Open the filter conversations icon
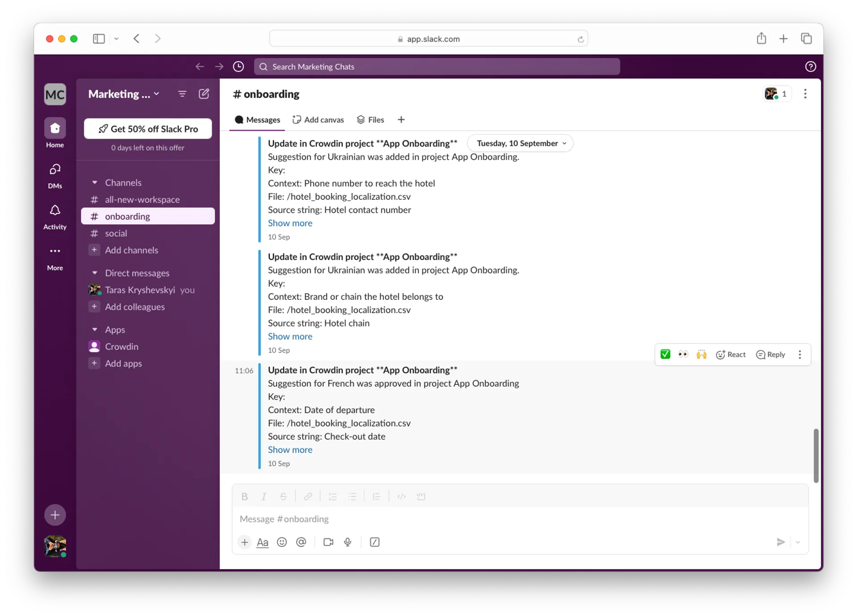The width and height of the screenshot is (857, 616). (182, 94)
